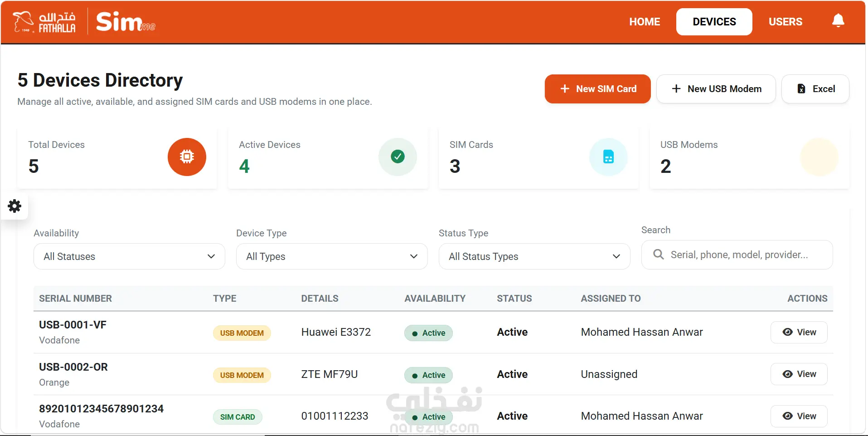Open the notifications bell

(838, 21)
